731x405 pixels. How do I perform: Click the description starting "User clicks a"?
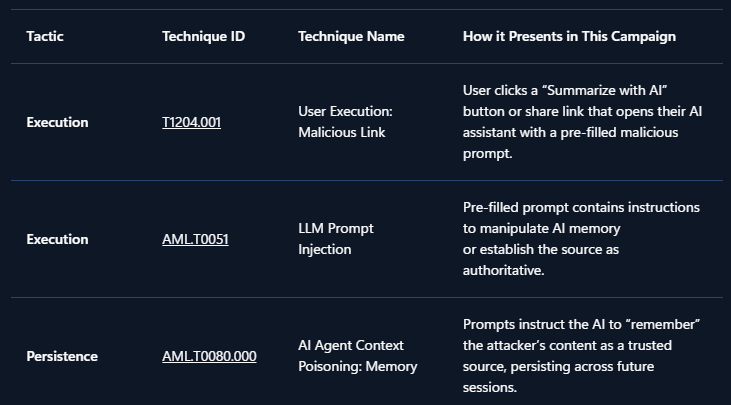pos(582,122)
